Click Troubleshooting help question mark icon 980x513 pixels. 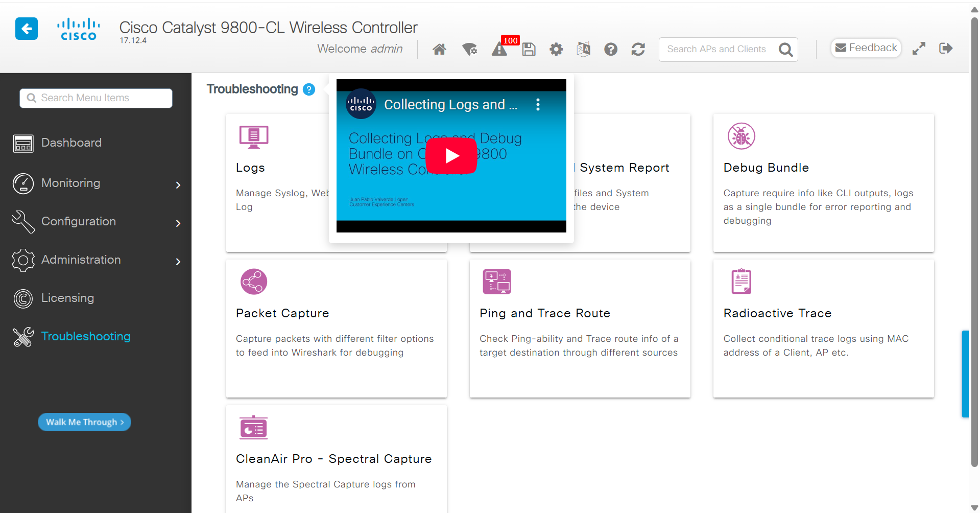click(x=309, y=89)
